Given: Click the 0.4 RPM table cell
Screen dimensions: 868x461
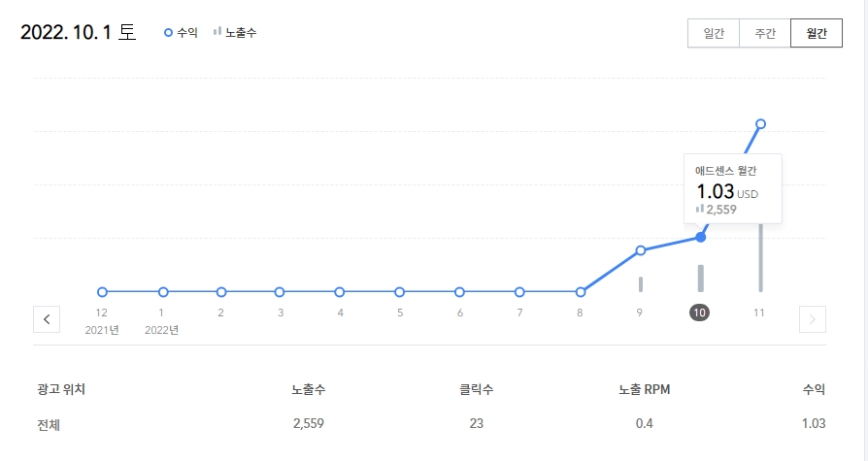Looking at the screenshot, I should tap(645, 424).
